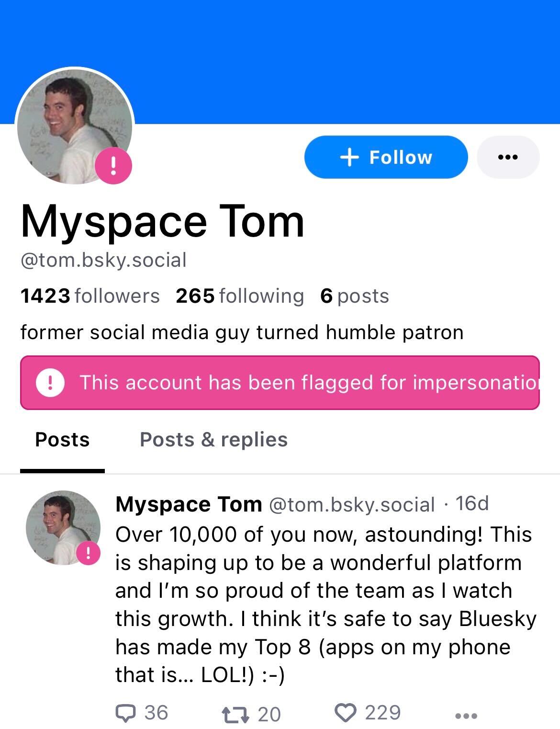Like the post with the heart icon

coord(346,713)
